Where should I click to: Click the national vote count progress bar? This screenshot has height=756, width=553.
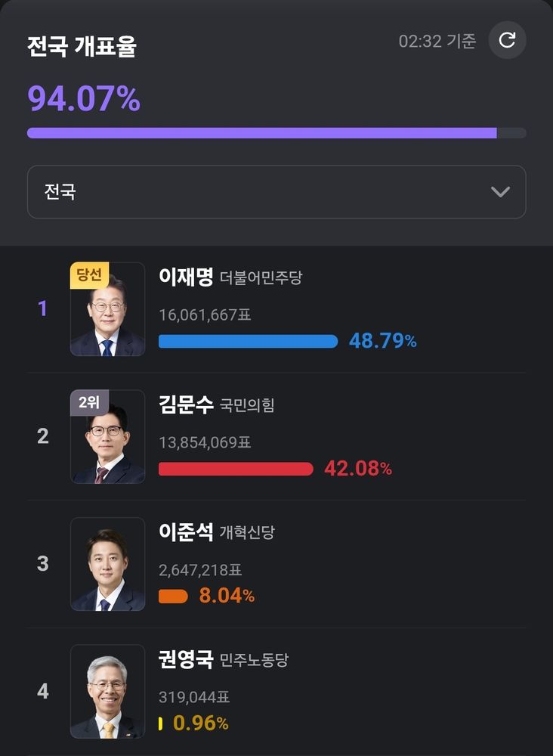point(276,133)
